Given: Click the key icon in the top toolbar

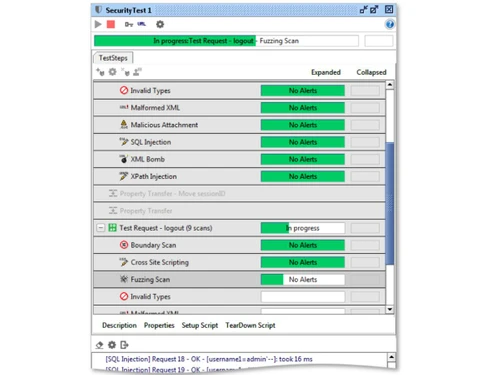Looking at the screenshot, I should click(x=129, y=24).
